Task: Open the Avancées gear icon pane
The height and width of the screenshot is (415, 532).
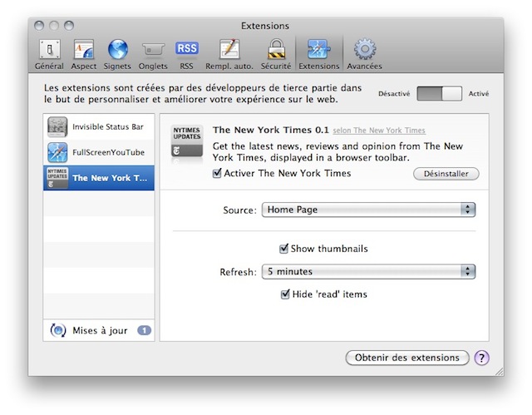Action: [x=365, y=50]
